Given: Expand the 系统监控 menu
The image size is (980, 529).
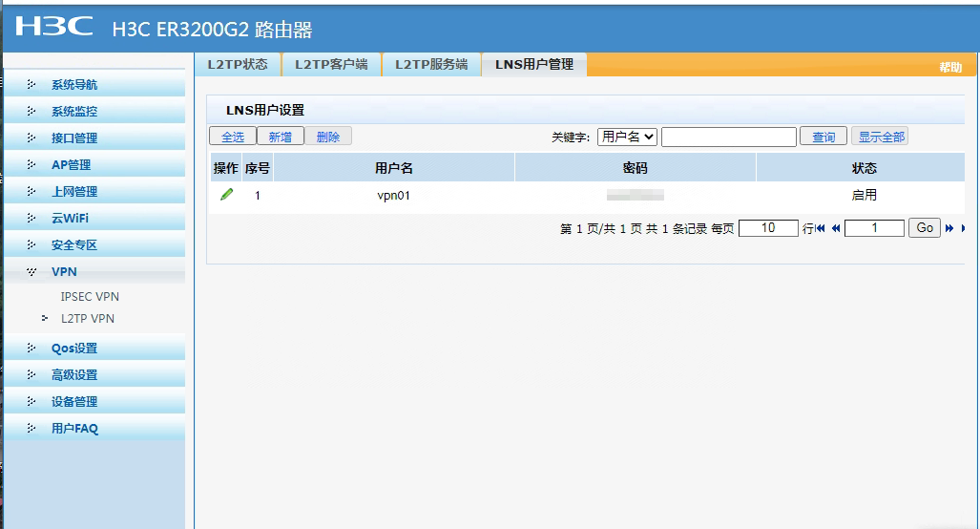Looking at the screenshot, I should coord(94,112).
